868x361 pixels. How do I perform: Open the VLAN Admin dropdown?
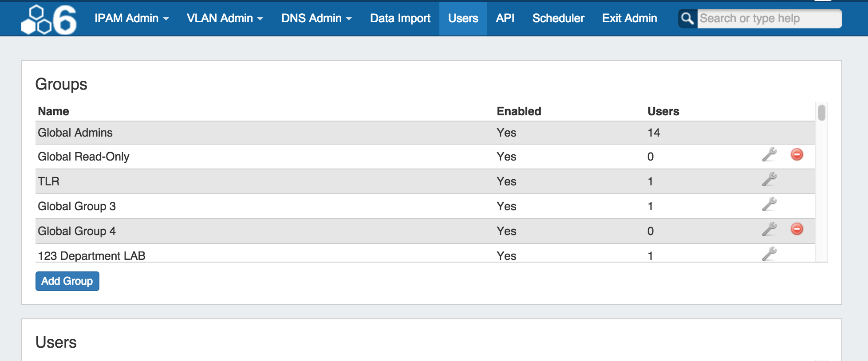point(225,18)
